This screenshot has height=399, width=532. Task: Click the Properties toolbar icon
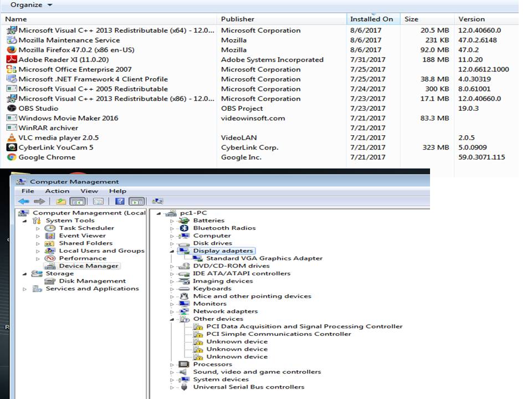[99, 201]
